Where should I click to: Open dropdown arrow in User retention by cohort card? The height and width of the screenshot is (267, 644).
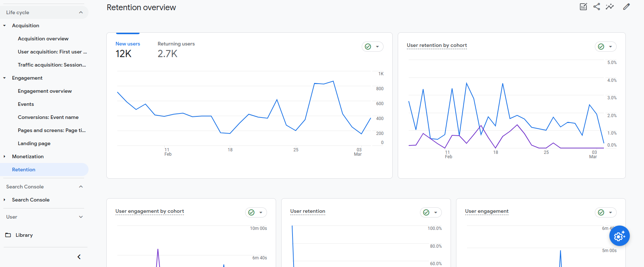tap(610, 47)
